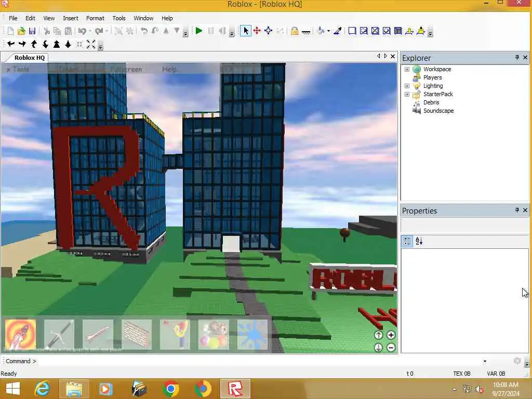Open the Tools menu in menu bar

coord(119,18)
